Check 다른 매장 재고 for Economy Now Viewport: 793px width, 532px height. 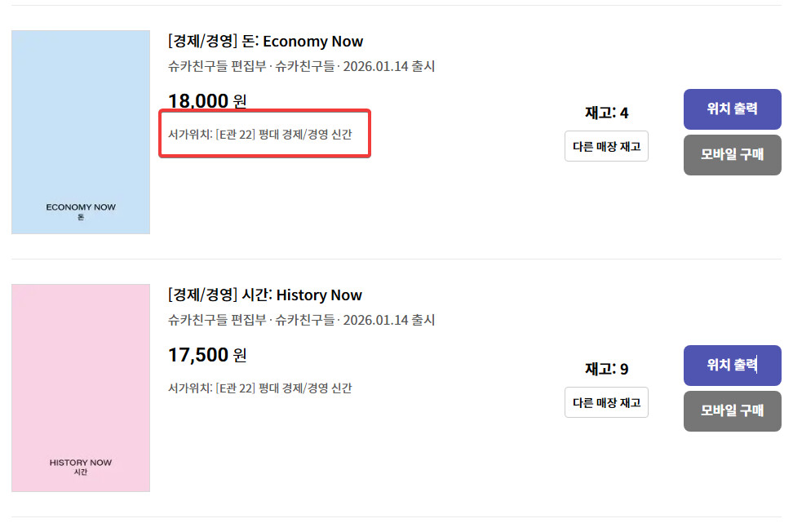[606, 147]
